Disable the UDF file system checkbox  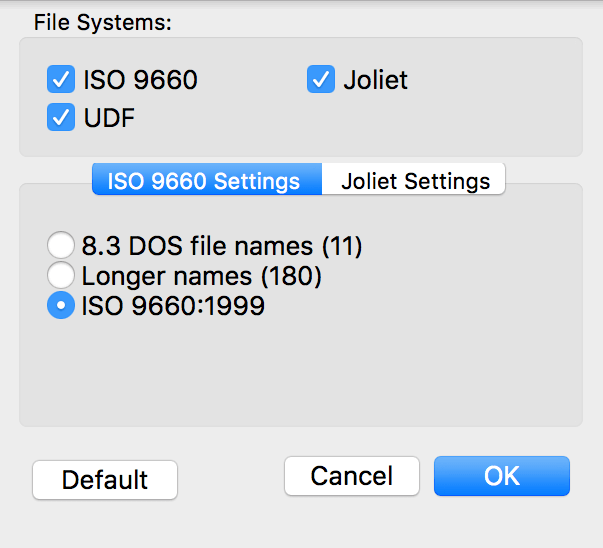[61, 117]
